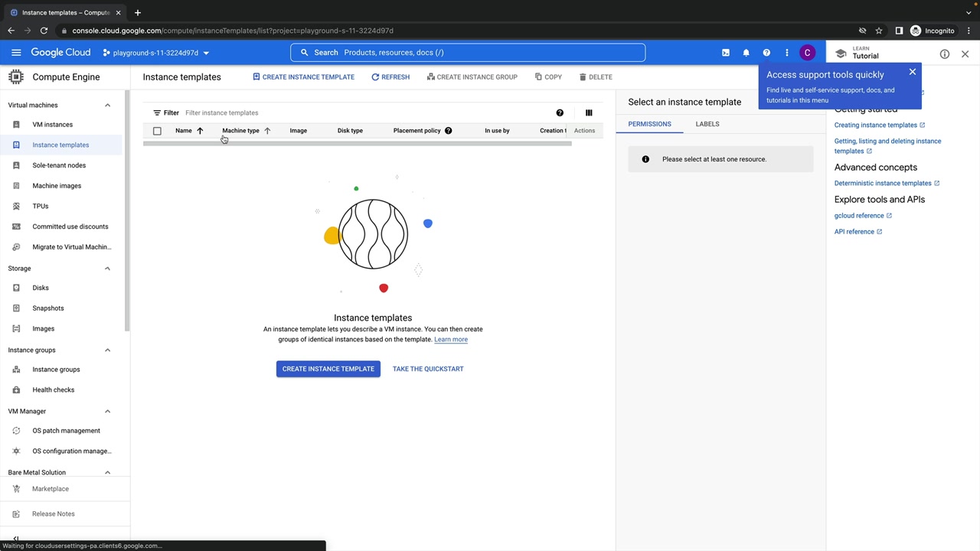Focus the Search products and resources box
Screen dimensions: 980x551
coord(468,53)
